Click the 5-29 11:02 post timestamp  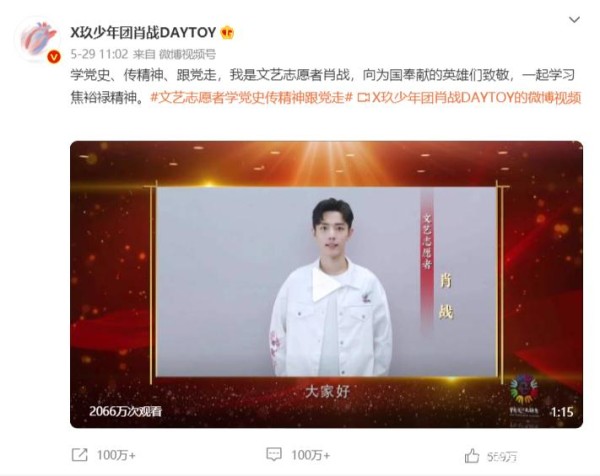[99, 54]
